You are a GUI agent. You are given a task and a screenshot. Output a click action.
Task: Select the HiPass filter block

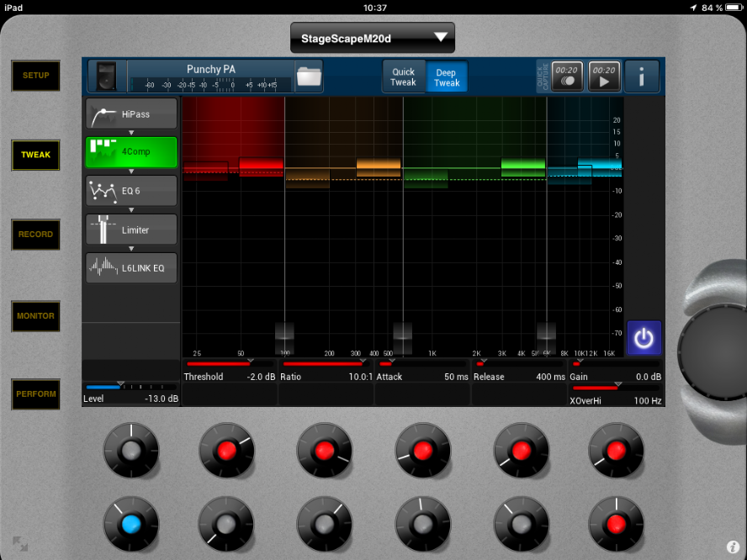131,114
